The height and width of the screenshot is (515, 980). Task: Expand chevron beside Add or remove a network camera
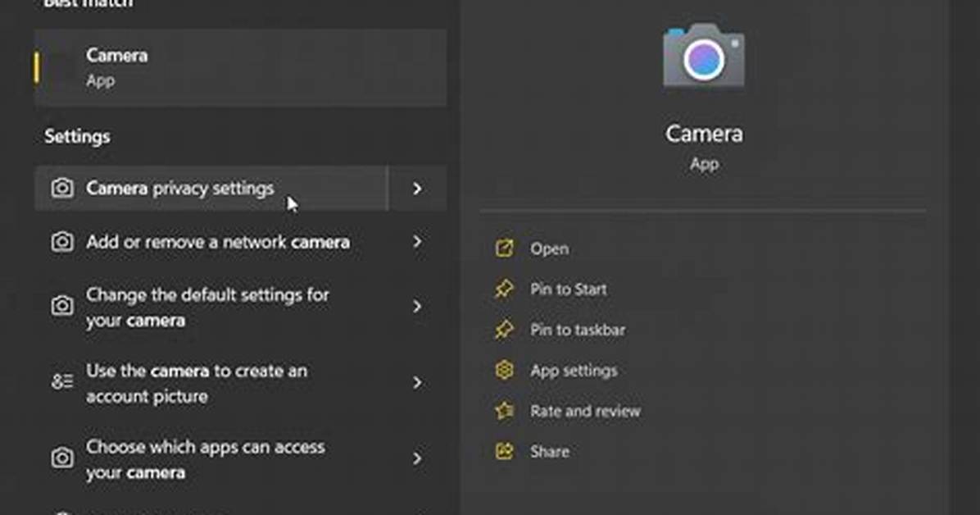(x=418, y=242)
